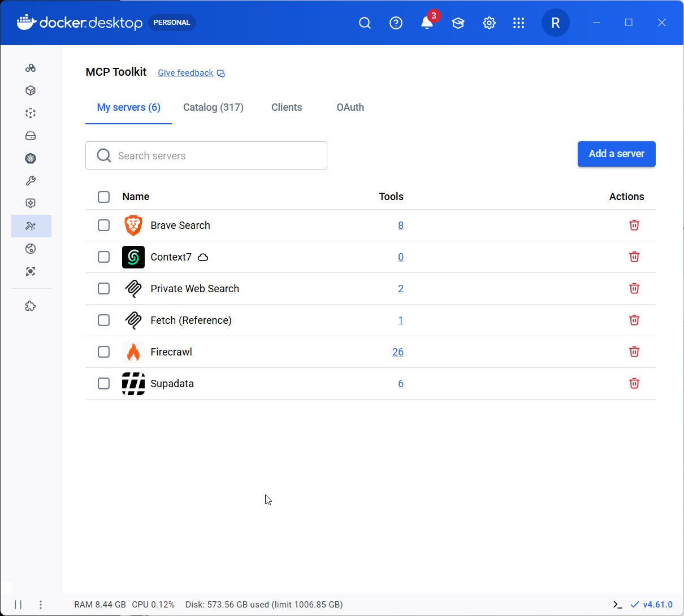Click the Firecrawl server name
This screenshot has height=616, width=684.
pyautogui.click(x=171, y=352)
